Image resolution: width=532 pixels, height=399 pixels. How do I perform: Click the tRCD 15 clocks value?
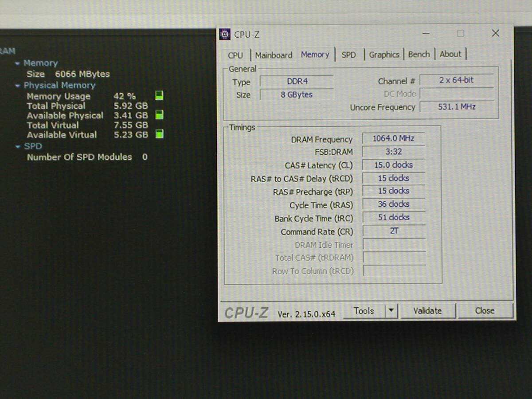coord(393,178)
